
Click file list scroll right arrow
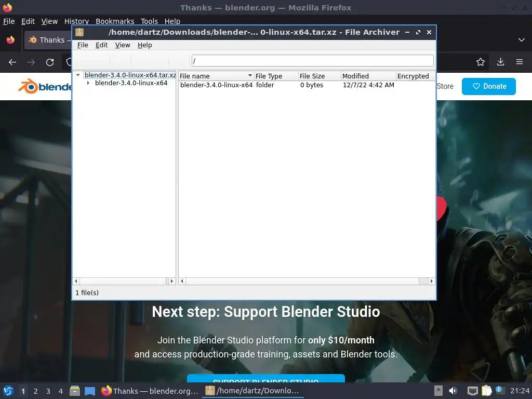[x=432, y=281]
